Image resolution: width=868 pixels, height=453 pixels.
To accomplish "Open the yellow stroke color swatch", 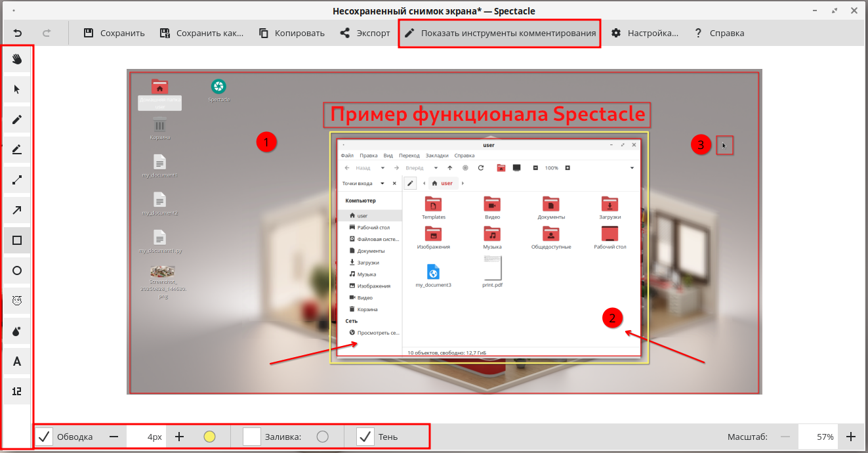I will (209, 437).
